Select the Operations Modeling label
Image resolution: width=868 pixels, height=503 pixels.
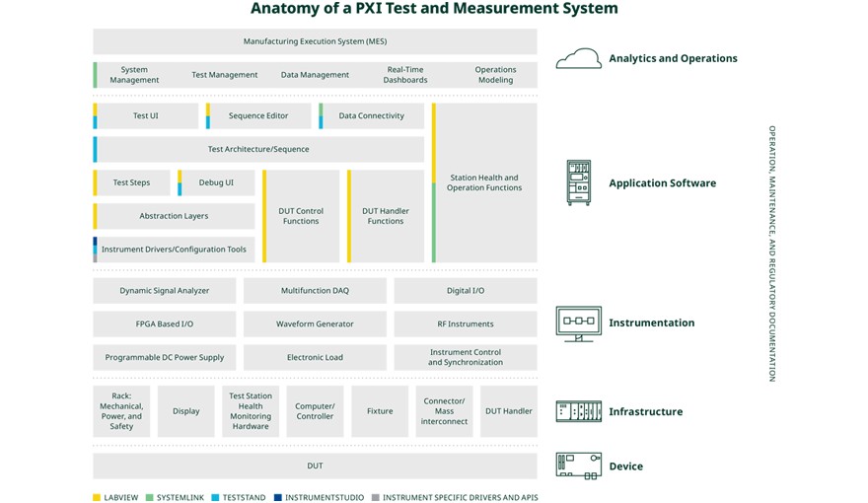tap(495, 75)
